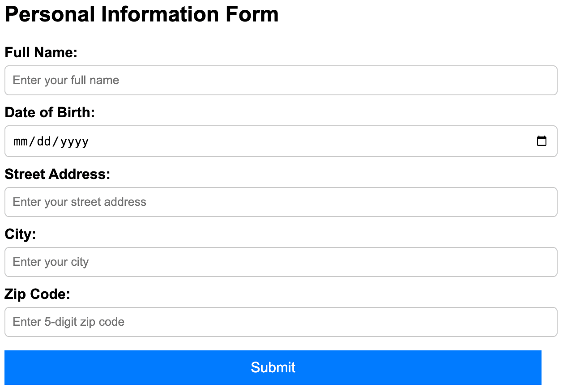Open the calendar picker icon
This screenshot has height=392, width=563.
542,141
